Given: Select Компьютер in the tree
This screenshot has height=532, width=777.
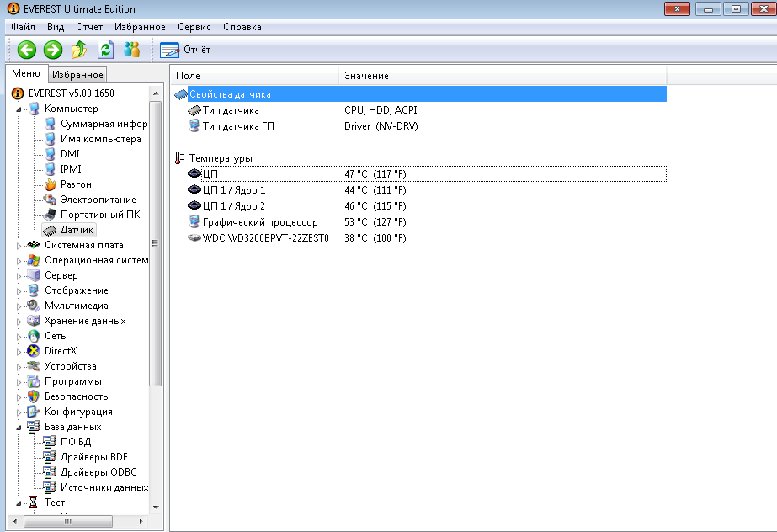Looking at the screenshot, I should 71,109.
